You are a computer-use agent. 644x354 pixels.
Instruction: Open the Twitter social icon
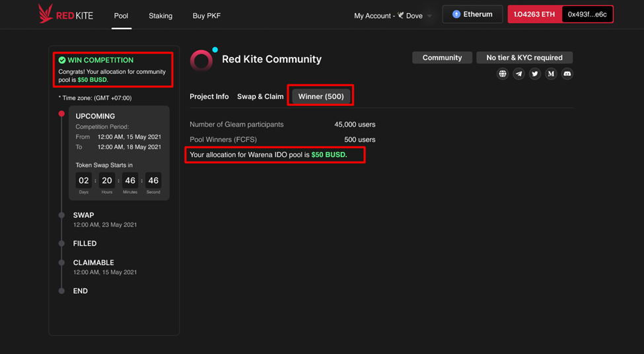pos(535,74)
